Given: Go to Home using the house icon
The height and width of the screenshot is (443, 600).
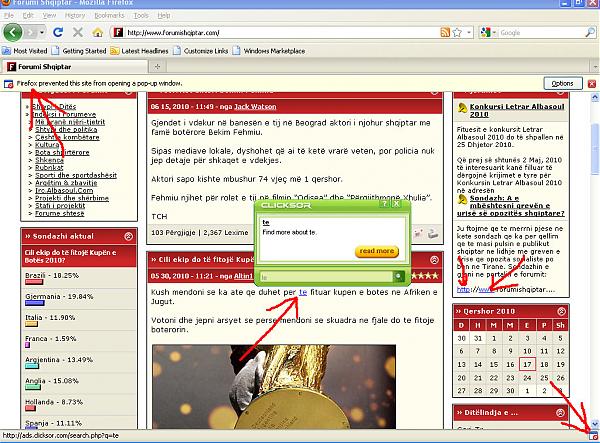Looking at the screenshot, I should click(98, 33).
